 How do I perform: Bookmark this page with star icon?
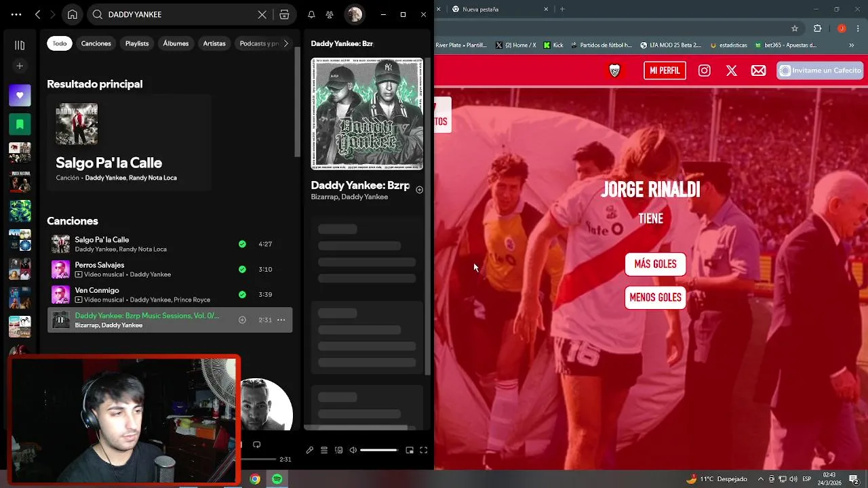(795, 28)
